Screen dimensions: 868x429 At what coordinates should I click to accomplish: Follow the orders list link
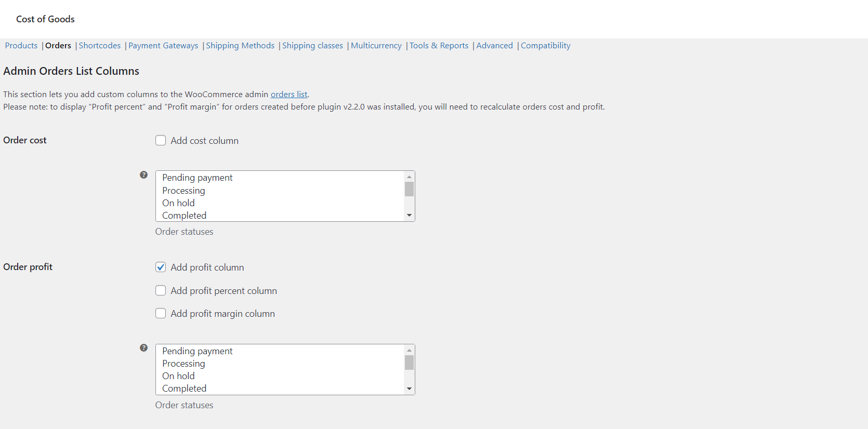click(x=289, y=94)
